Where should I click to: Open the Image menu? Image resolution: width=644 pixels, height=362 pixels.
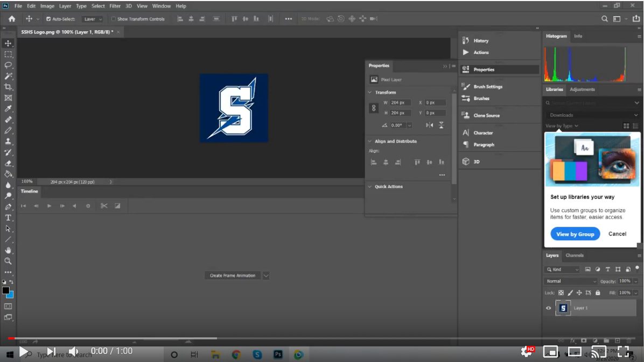[47, 6]
